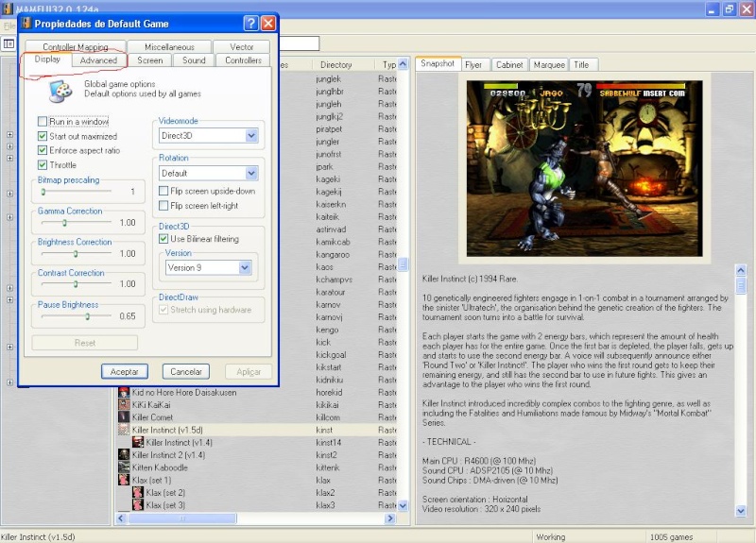Sort by the Directory column header
The width and height of the screenshot is (756, 543).
pos(336,64)
